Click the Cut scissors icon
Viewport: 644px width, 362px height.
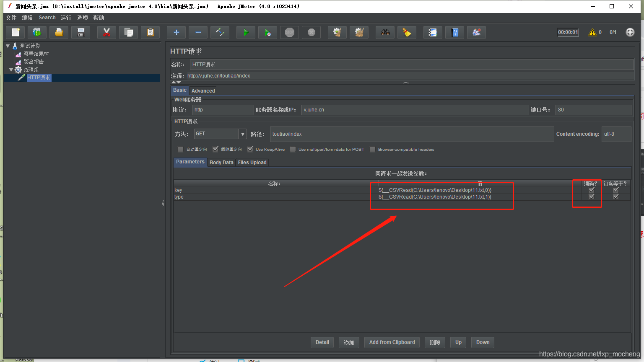pos(106,32)
